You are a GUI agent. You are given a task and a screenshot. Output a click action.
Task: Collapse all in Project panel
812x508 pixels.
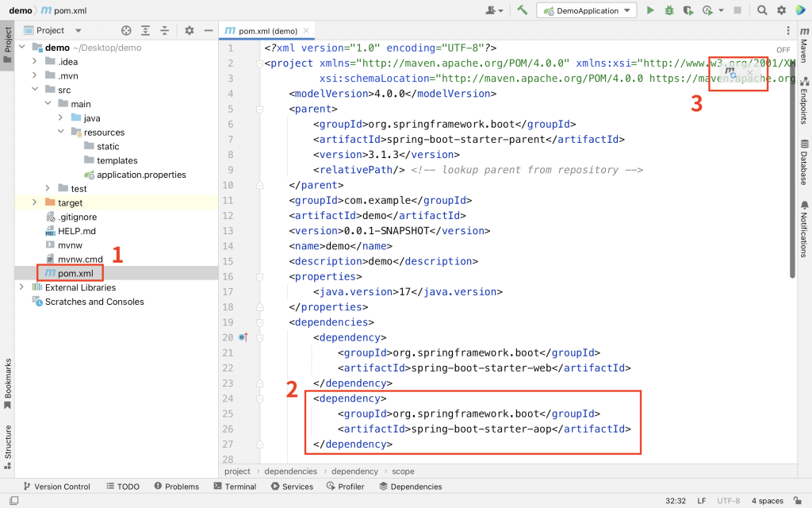pos(165,31)
